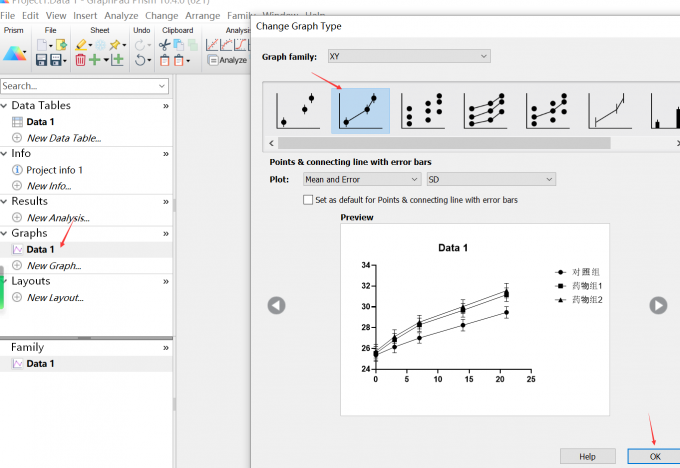Cut with the scissors icon
This screenshot has height=468, width=680.
point(164,45)
